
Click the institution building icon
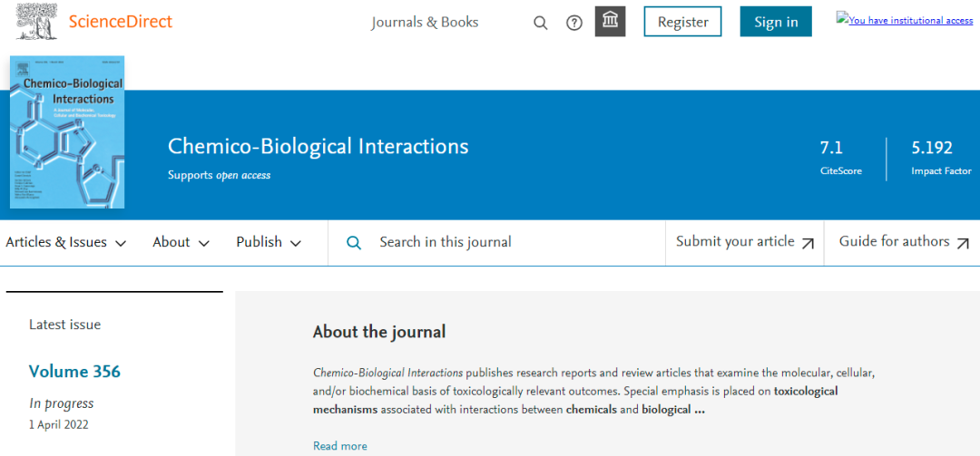point(610,22)
